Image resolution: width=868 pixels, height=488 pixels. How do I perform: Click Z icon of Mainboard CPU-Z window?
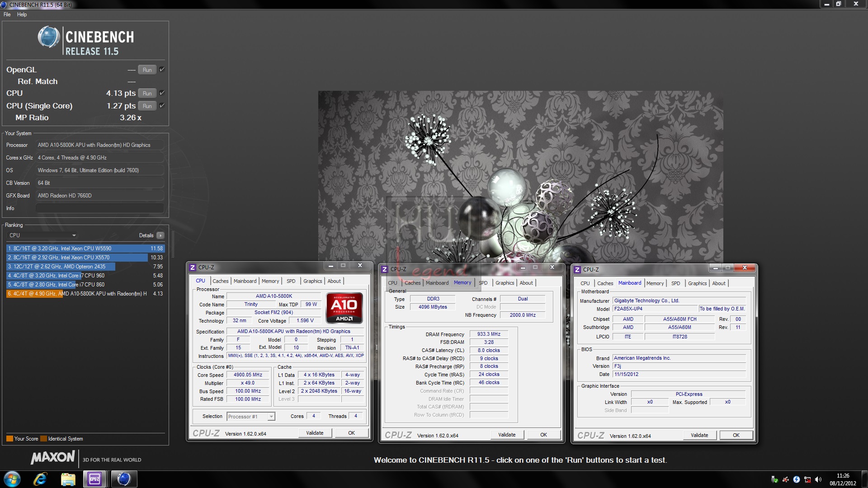[577, 269]
